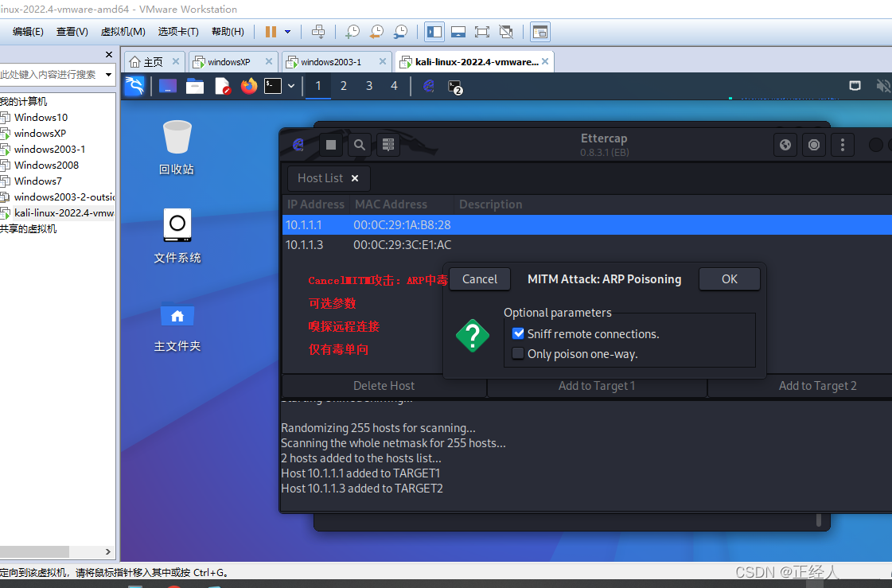Select Windows2008 in the library tree

point(46,165)
